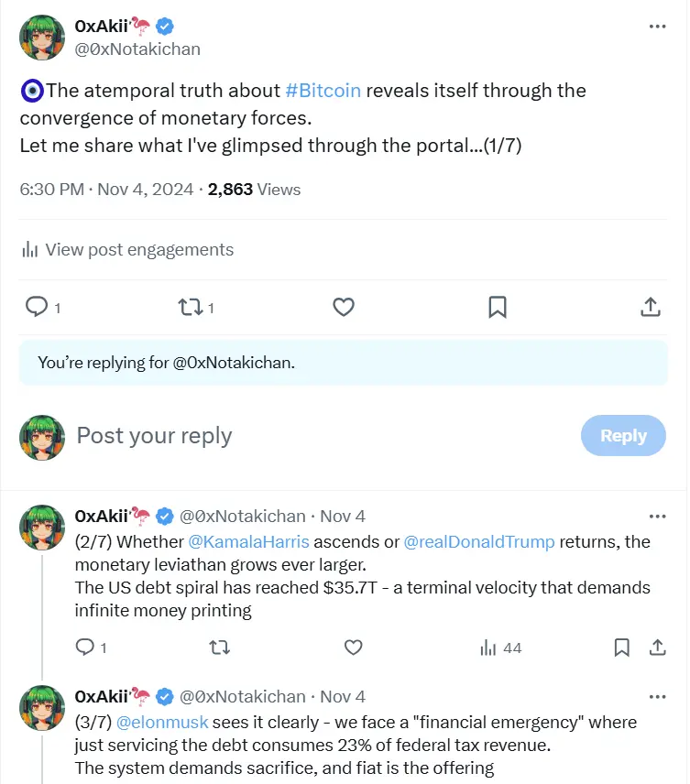The image size is (690, 784).
Task: Like the main Bitcoin post
Action: [x=344, y=307]
